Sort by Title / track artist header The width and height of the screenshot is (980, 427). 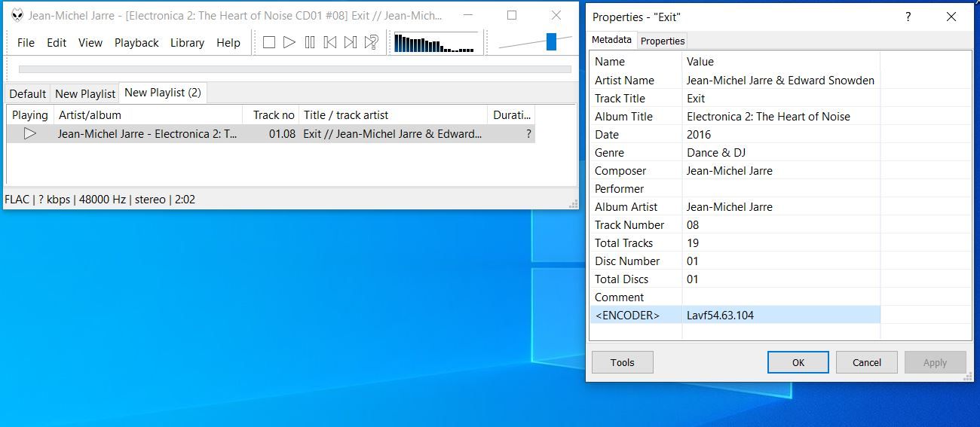point(394,115)
